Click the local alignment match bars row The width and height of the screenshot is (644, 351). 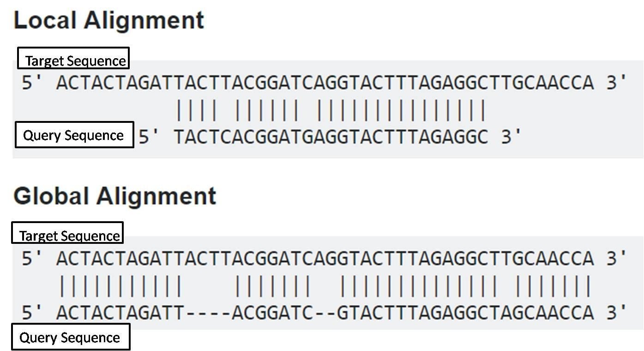pos(331,111)
